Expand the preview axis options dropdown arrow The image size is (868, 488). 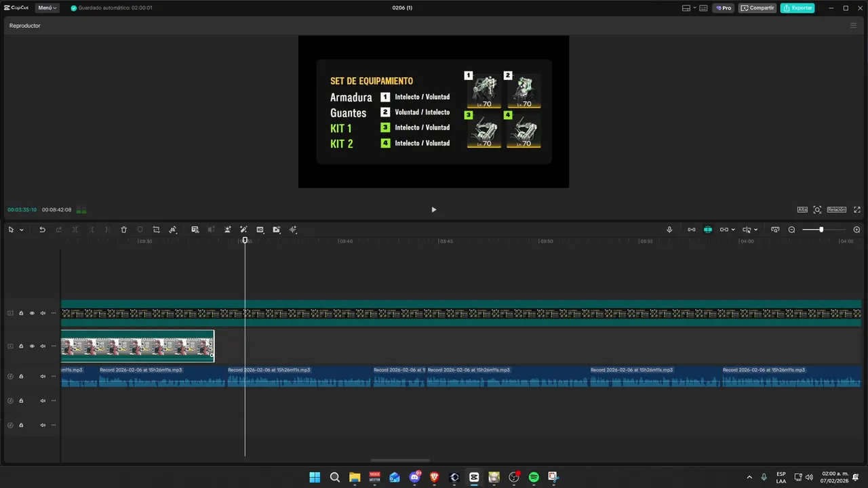[755, 230]
